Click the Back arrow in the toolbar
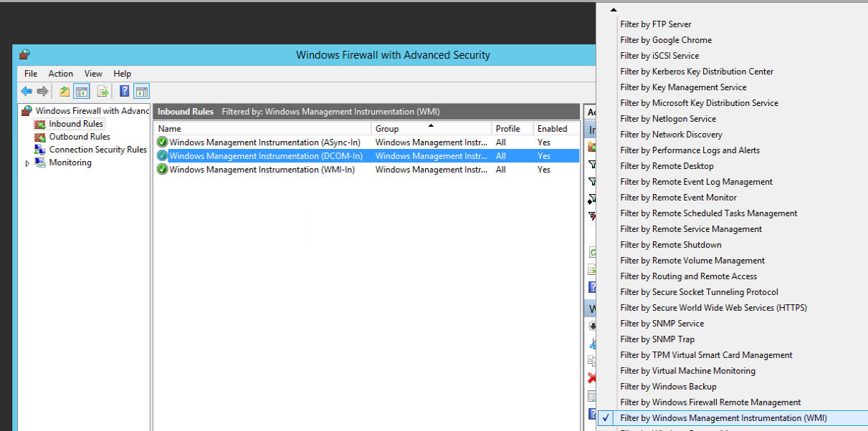 (x=27, y=92)
